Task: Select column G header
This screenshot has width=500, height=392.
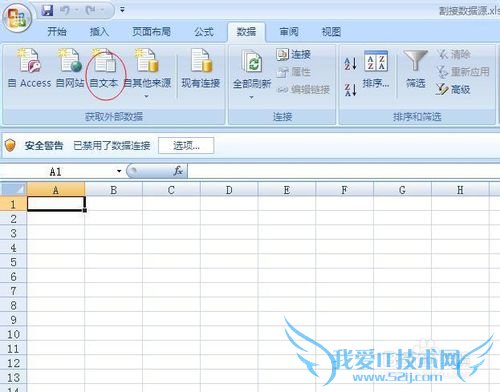Action: [x=402, y=190]
